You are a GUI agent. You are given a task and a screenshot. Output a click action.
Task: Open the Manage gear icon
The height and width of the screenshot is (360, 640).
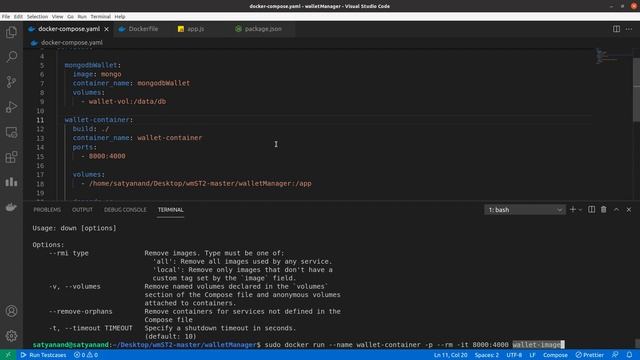click(11, 336)
